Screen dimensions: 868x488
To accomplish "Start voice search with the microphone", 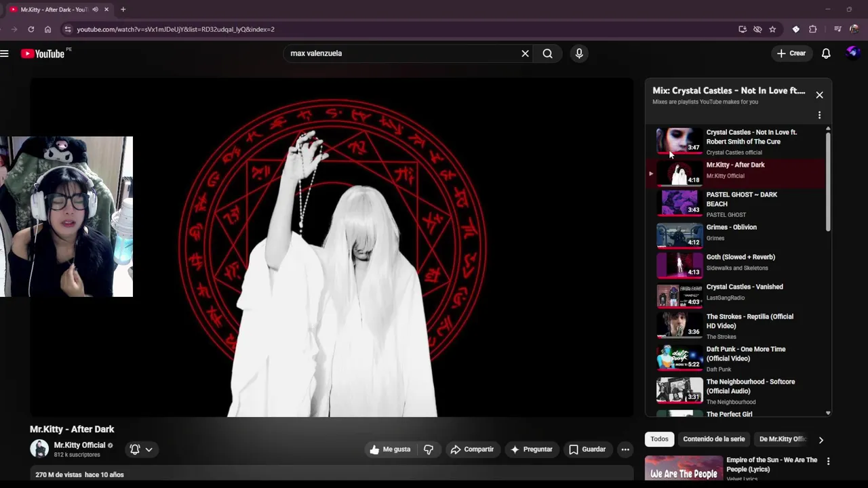I will (x=579, y=54).
